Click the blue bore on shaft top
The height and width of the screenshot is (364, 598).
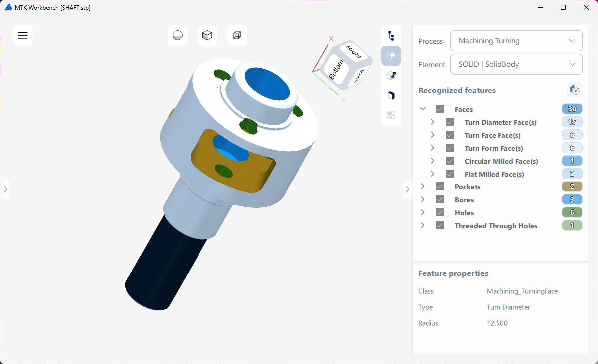pyautogui.click(x=266, y=84)
